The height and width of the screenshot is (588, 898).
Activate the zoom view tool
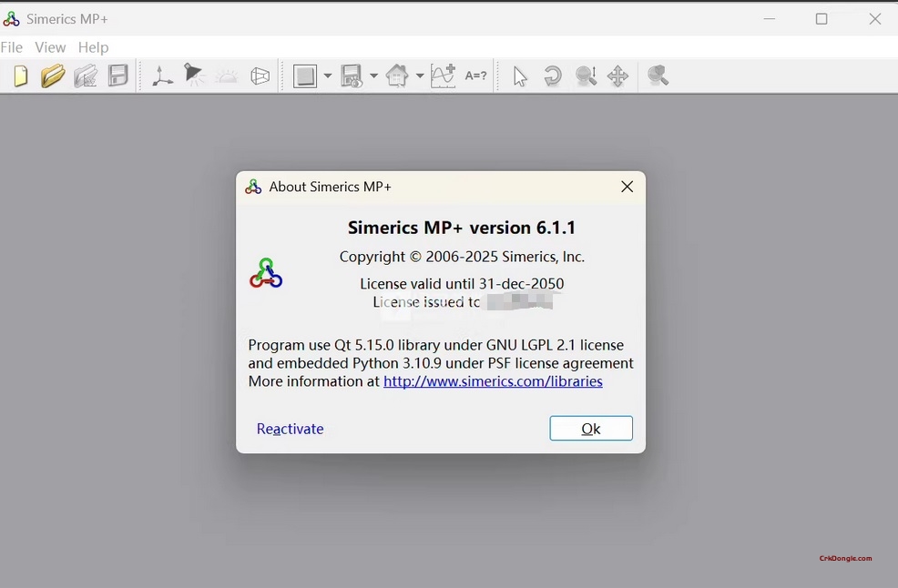pyautogui.click(x=586, y=76)
